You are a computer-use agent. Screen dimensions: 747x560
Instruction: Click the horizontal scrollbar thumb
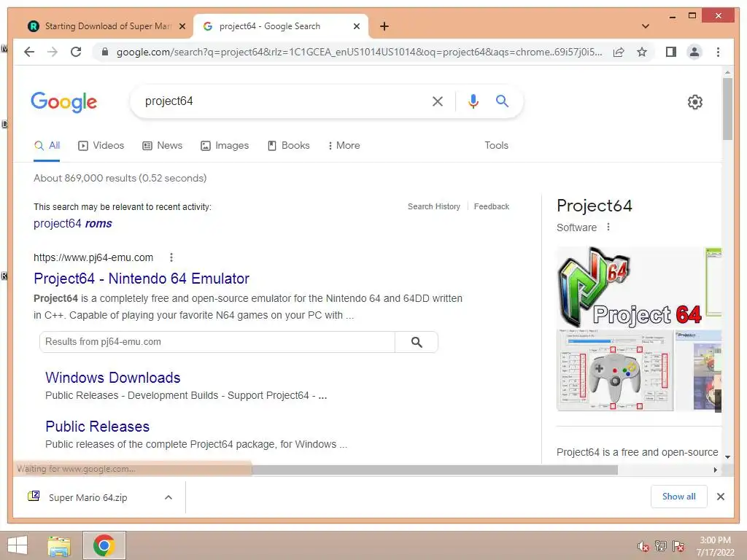(435, 470)
